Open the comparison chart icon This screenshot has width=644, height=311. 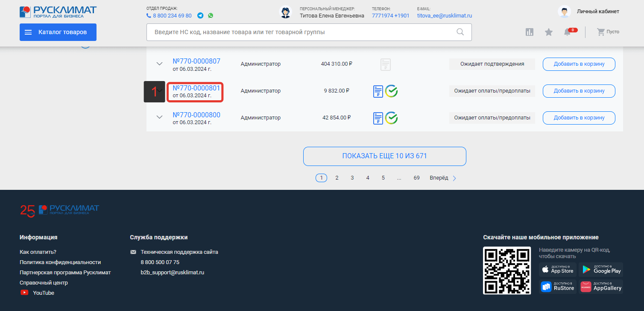(x=530, y=32)
